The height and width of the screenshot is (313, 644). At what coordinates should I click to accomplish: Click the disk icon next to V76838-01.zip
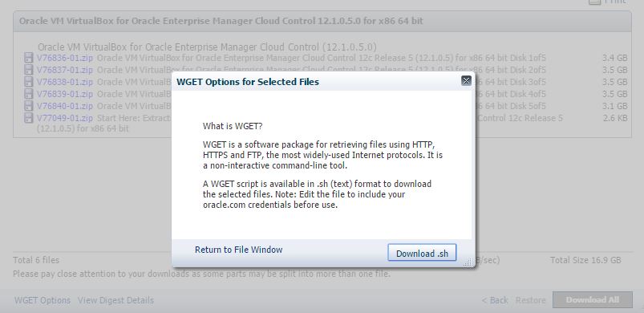point(28,82)
